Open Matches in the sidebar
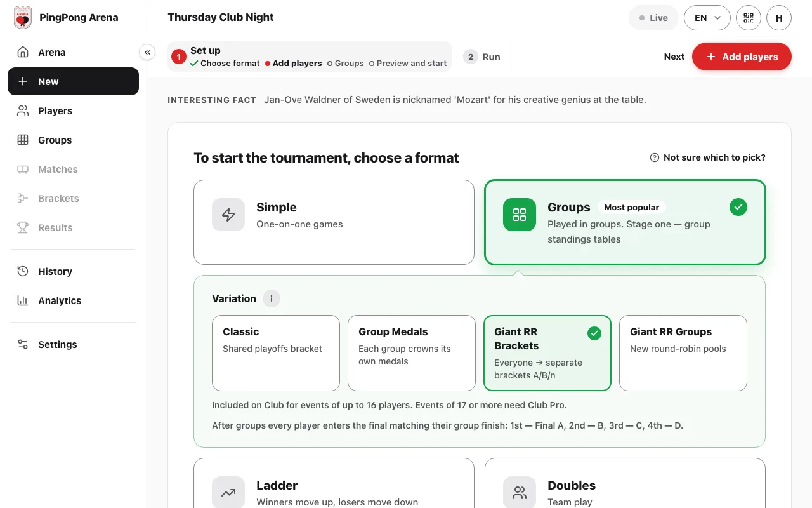 tap(73, 169)
